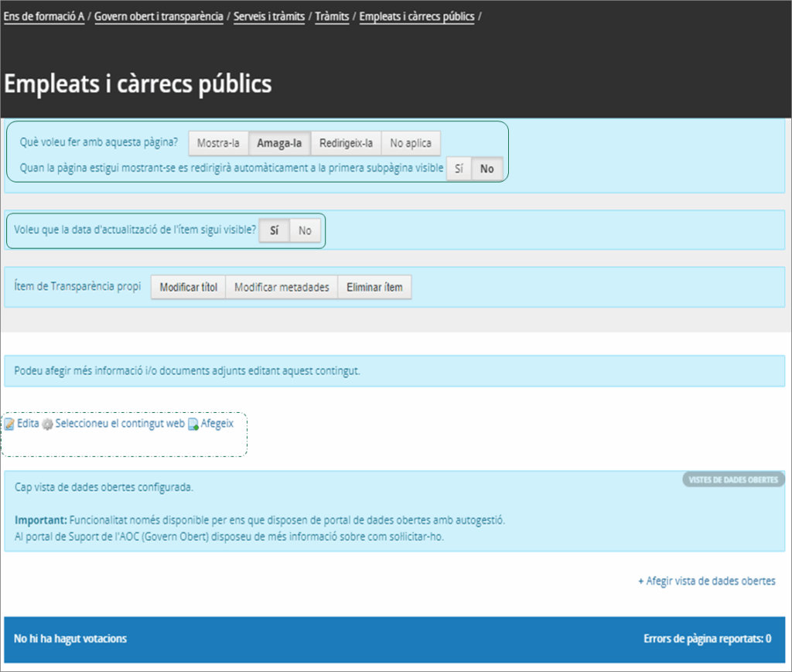Open Modificar metadades
Screen dimensions: 792x672
point(282,288)
